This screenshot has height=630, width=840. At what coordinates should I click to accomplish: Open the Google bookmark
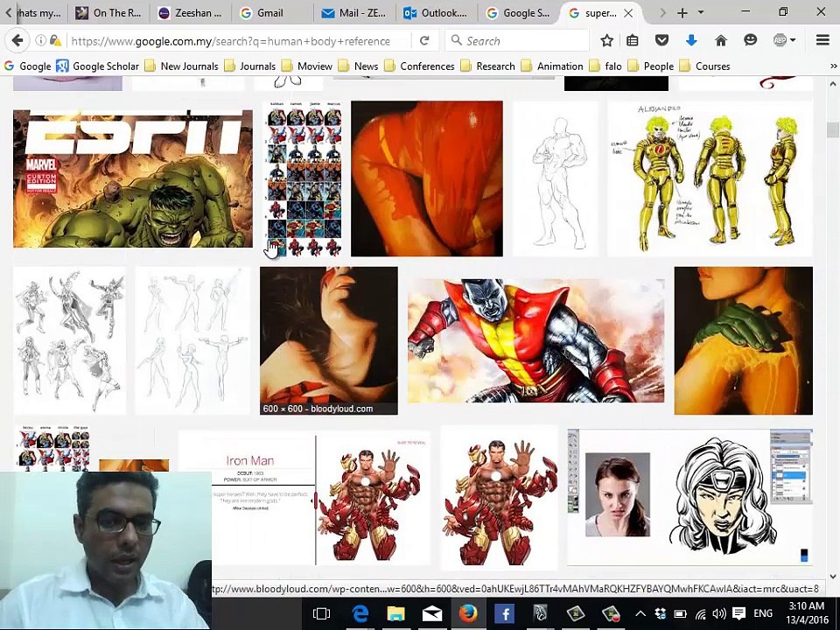pos(27,66)
